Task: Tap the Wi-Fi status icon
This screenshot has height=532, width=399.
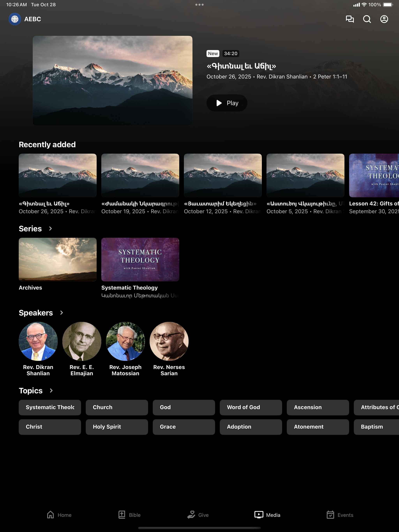Action: point(364,4)
